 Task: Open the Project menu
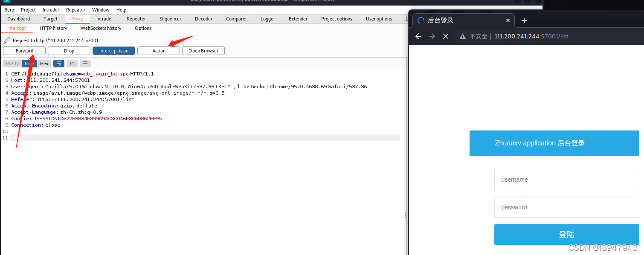coord(28,10)
